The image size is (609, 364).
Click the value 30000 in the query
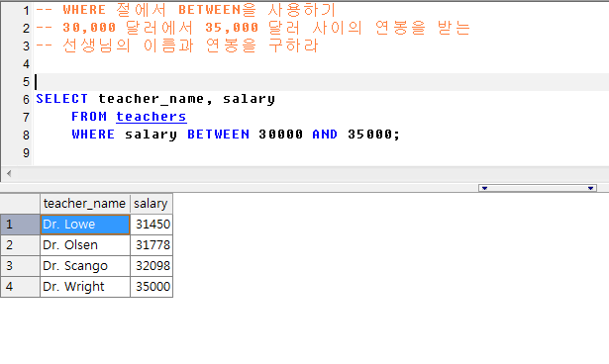pos(281,135)
